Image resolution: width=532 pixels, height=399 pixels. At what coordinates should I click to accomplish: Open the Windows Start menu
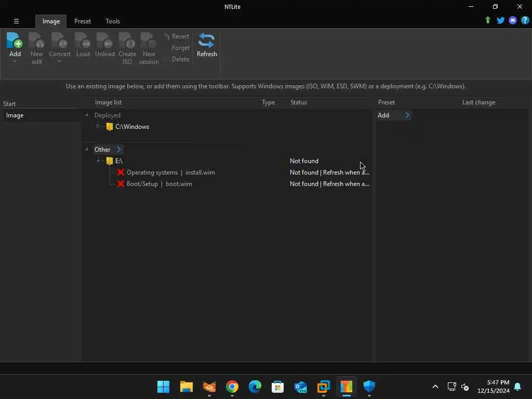click(163, 387)
